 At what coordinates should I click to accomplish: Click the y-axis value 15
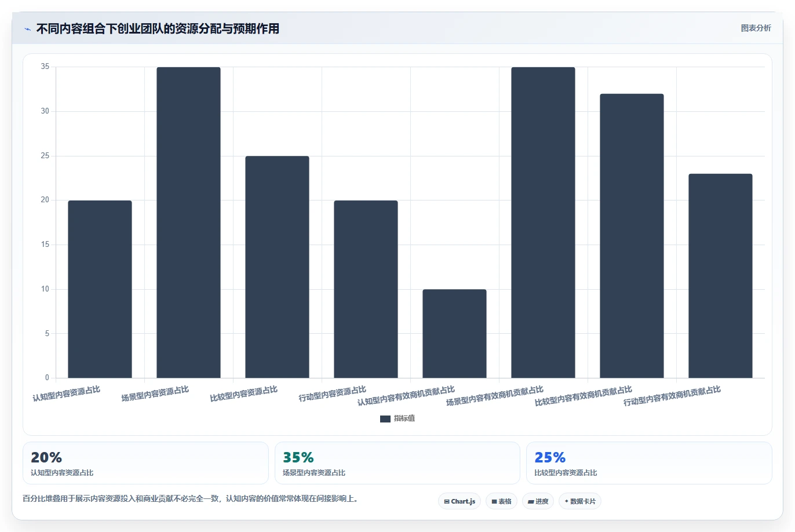pos(45,245)
